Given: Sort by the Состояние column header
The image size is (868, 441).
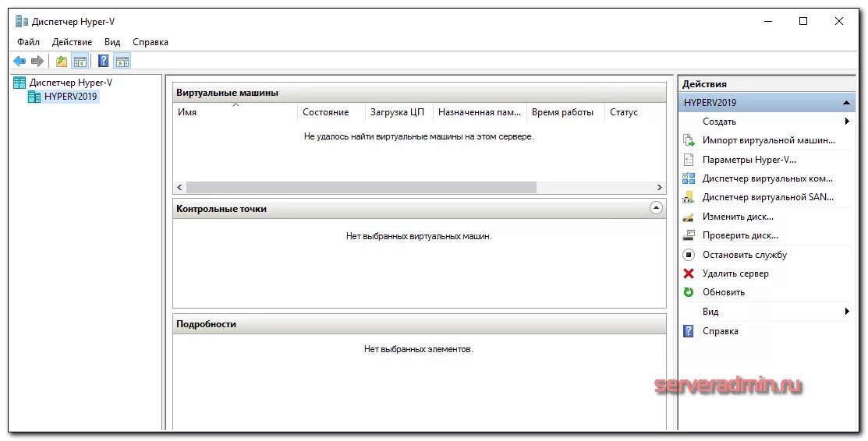Looking at the screenshot, I should (331, 112).
